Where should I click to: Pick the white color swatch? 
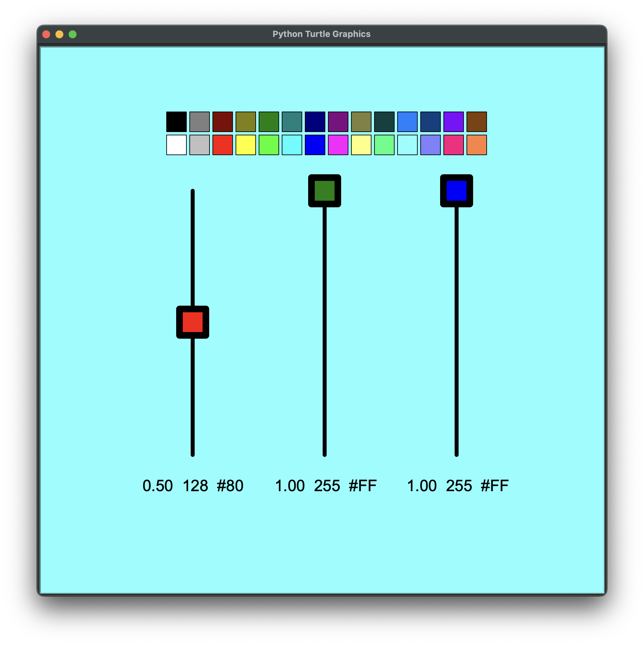pos(177,145)
